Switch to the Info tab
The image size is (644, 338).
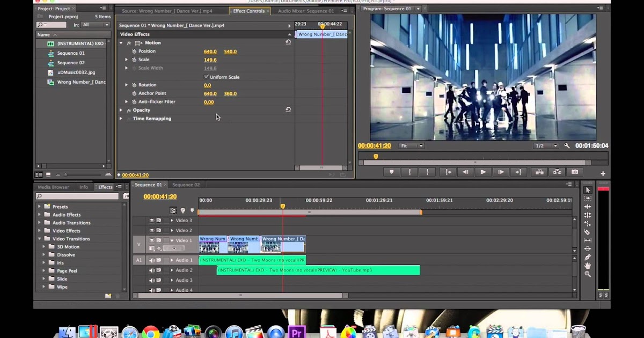coord(84,187)
